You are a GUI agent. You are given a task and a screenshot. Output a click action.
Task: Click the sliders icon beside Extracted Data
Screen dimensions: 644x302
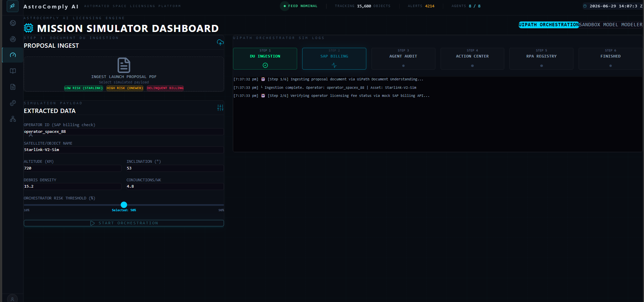pyautogui.click(x=220, y=108)
